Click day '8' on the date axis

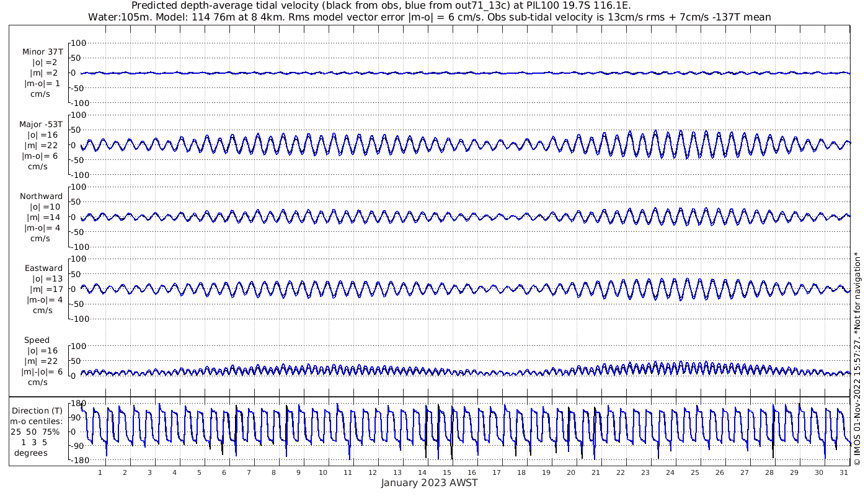click(273, 472)
